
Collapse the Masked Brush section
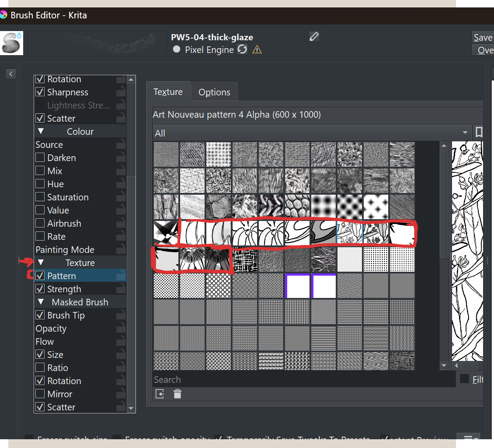click(x=41, y=302)
